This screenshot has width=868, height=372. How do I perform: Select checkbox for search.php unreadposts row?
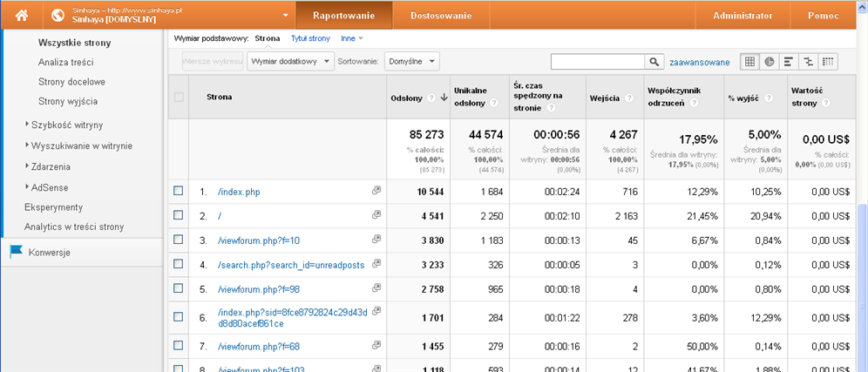point(179,264)
